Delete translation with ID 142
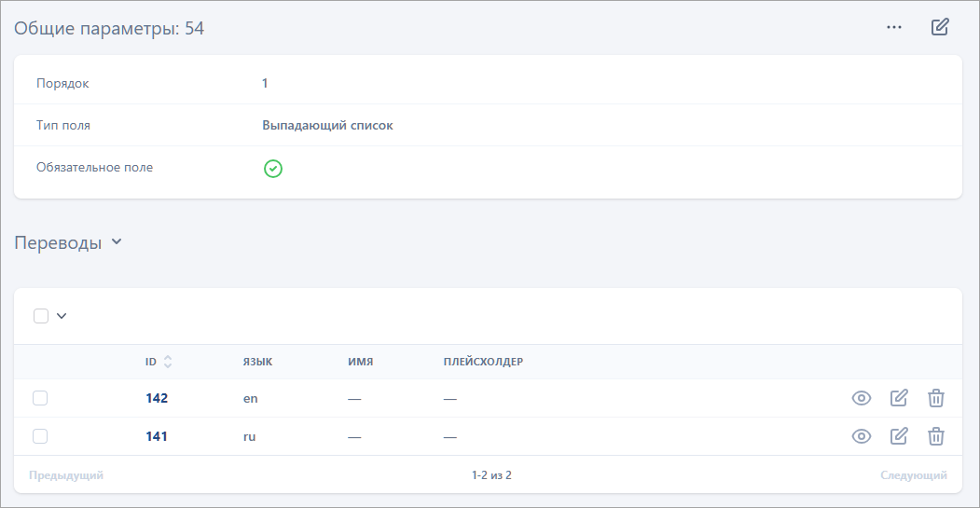The height and width of the screenshot is (508, 980). click(x=936, y=398)
